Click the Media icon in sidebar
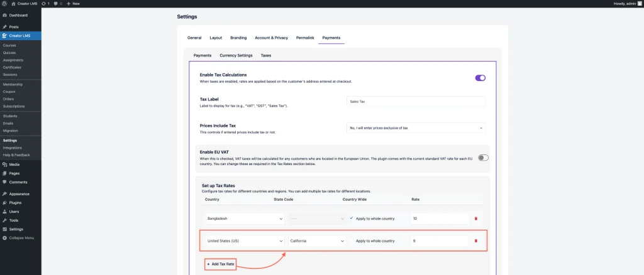 point(4,164)
